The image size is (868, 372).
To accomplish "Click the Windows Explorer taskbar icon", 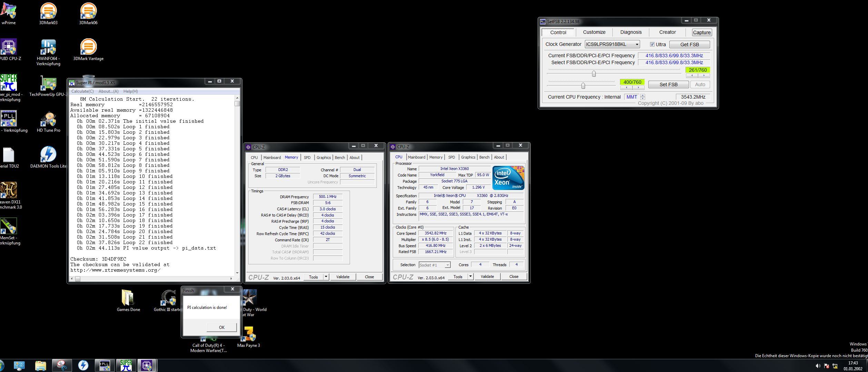I will coord(40,365).
